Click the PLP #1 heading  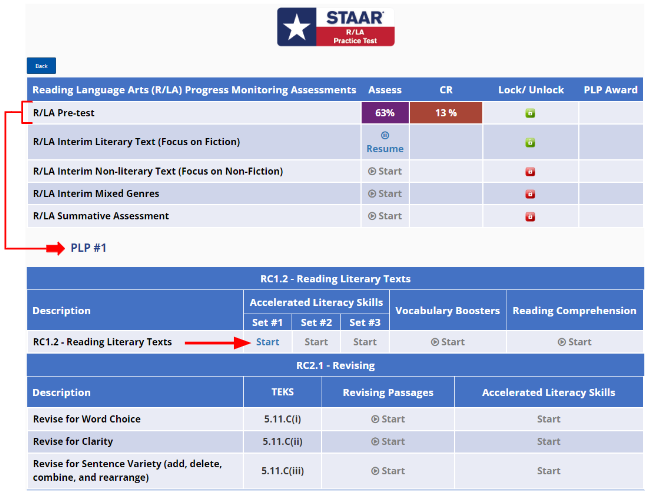[x=88, y=248]
